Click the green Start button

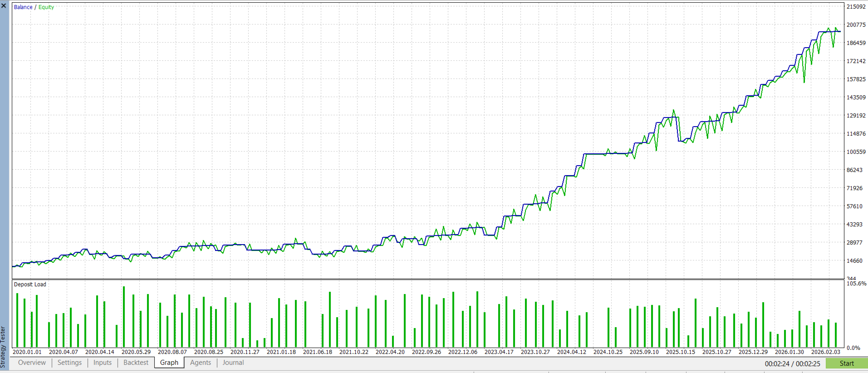847,363
